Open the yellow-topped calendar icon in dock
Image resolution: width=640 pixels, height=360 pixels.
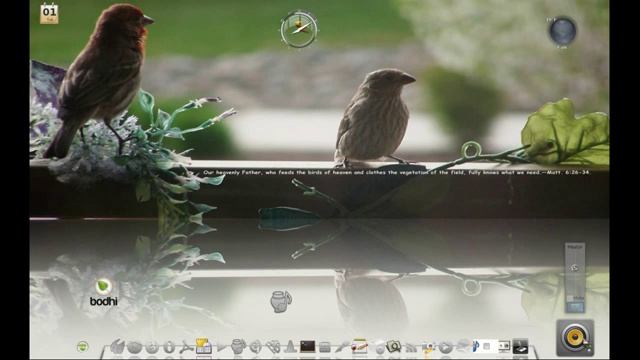(x=203, y=346)
